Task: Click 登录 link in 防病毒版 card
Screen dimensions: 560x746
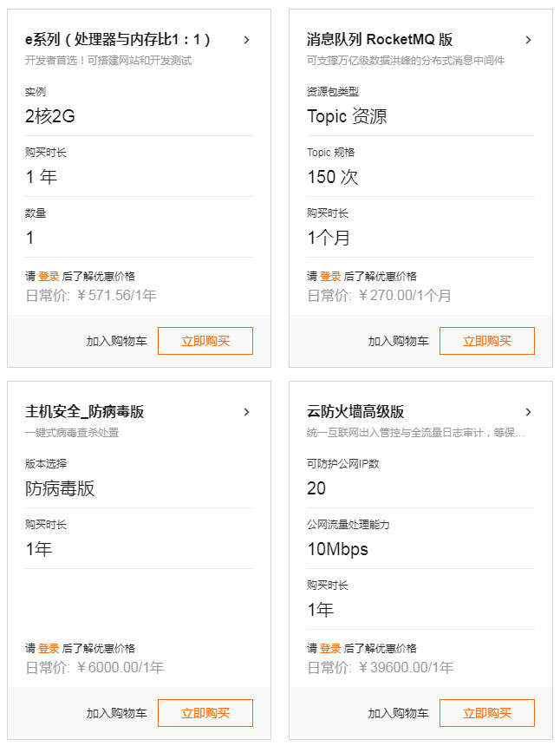Action: pos(49,649)
